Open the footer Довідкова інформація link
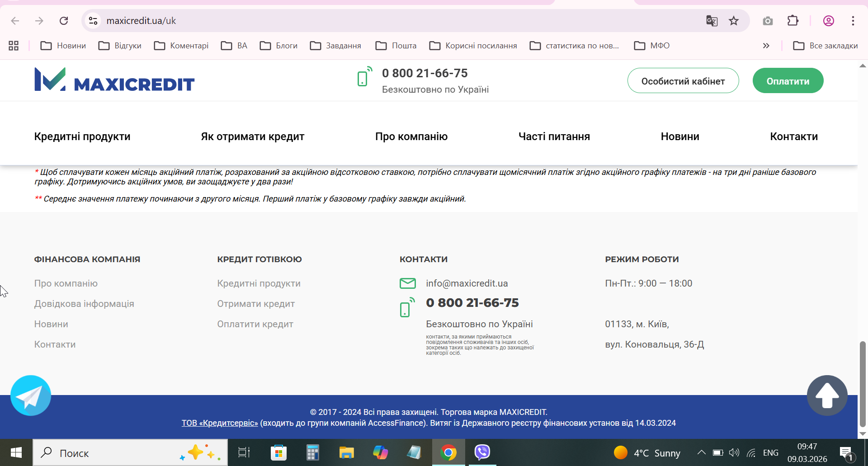 [84, 304]
